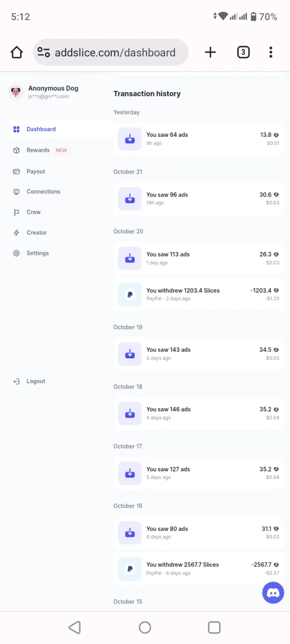Screen dimensions: 290x644
Task: Click the 13.8 slices amount
Action: click(266, 135)
